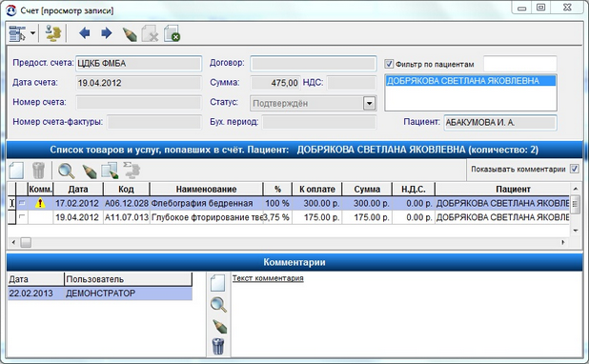Sort by Сумма column header
Viewport: 589px width, 364px height.
point(367,189)
